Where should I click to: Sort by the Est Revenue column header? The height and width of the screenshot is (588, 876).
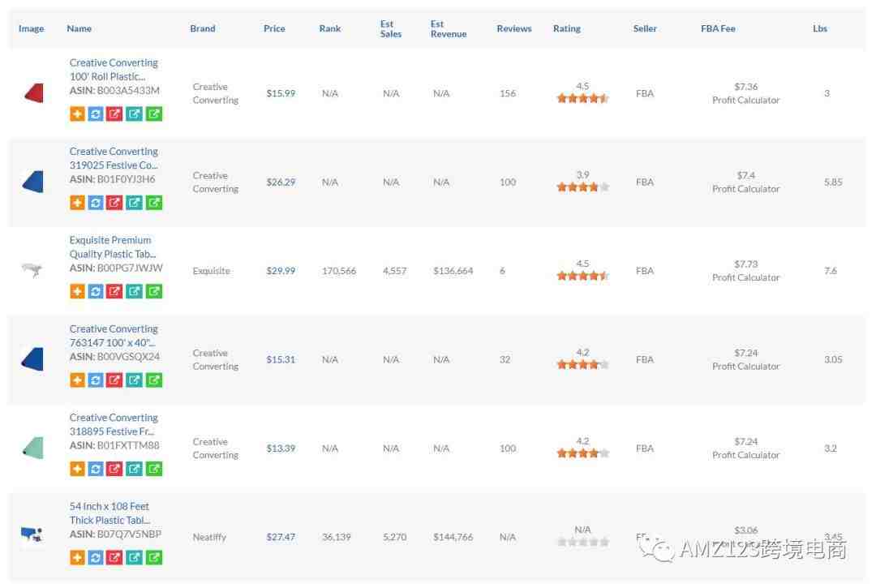448,28
